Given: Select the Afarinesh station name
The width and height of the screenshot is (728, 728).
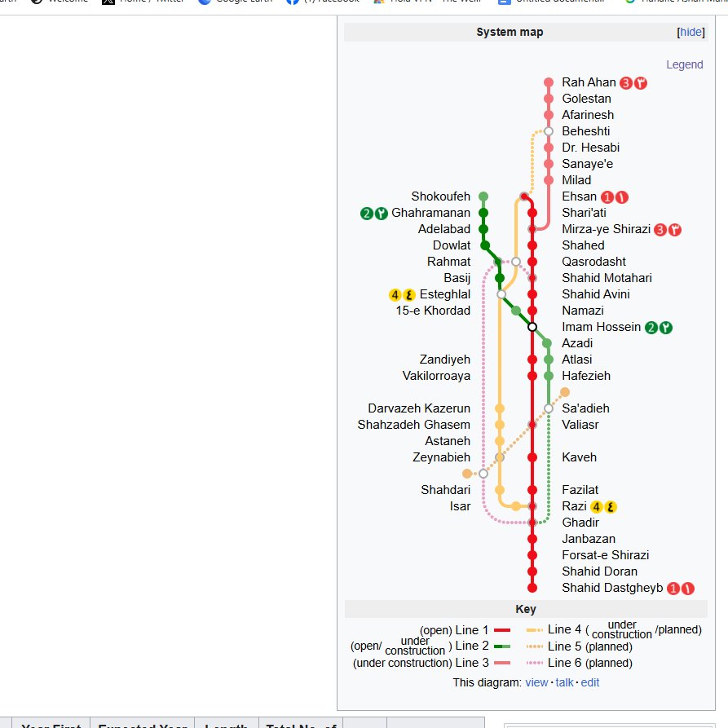Looking at the screenshot, I should click(x=588, y=115).
